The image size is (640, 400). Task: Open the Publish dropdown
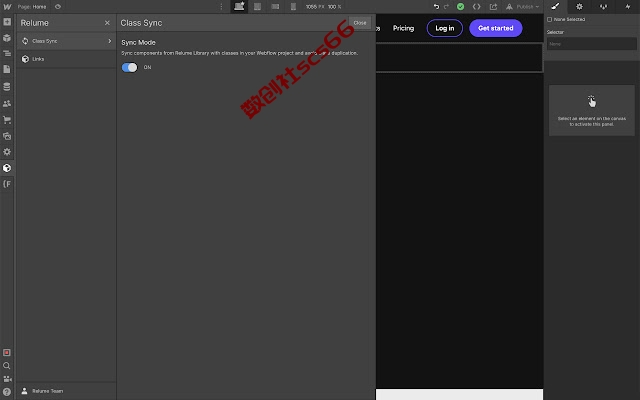523,7
